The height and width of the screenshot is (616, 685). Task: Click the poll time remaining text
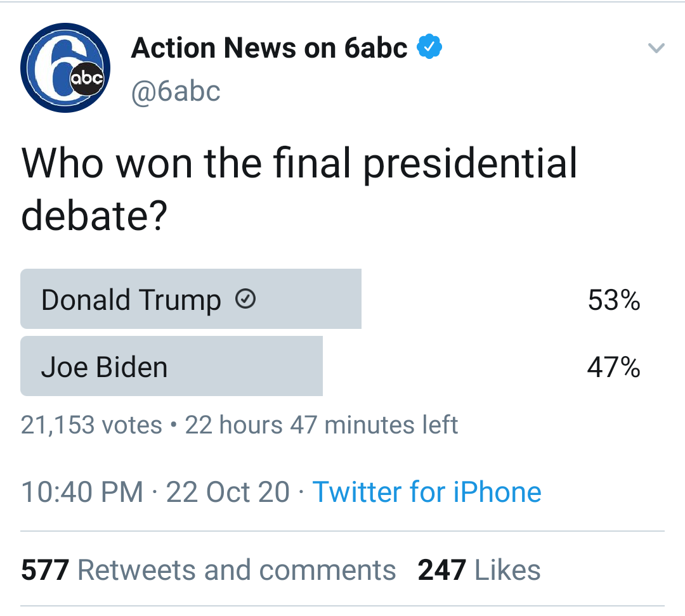coord(322,425)
